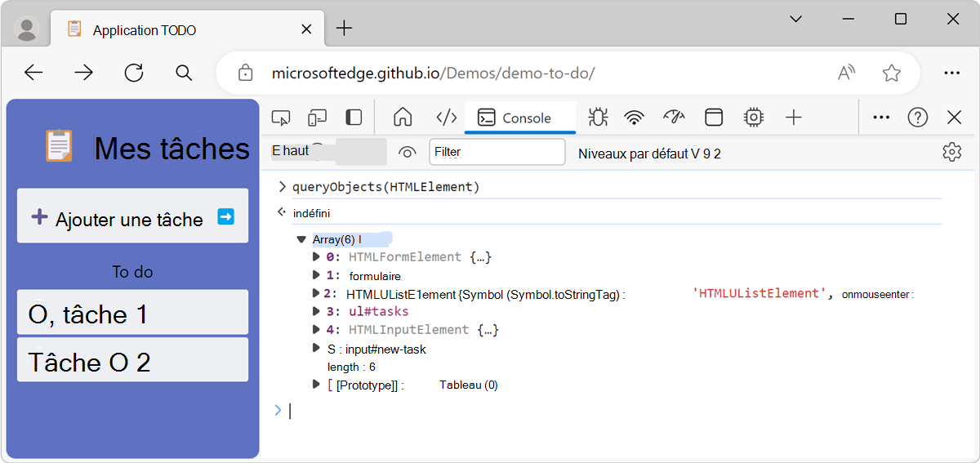Switch to the Console tab

[x=520, y=118]
